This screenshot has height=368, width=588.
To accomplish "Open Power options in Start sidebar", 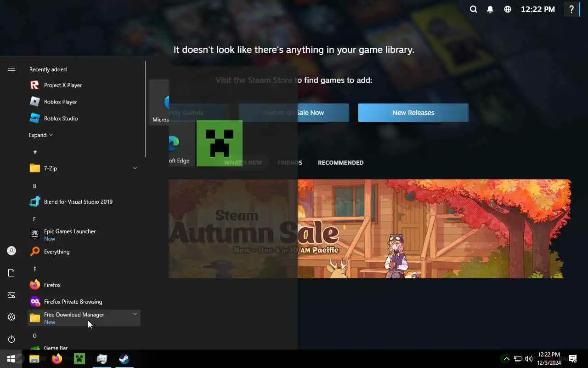I will pos(11,339).
